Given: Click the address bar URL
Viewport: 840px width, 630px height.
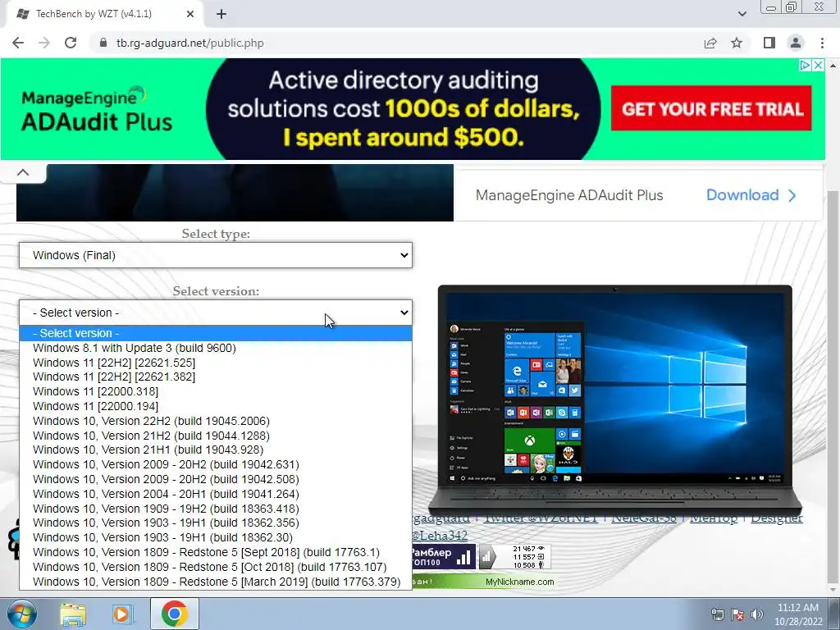Looking at the screenshot, I should tap(190, 43).
